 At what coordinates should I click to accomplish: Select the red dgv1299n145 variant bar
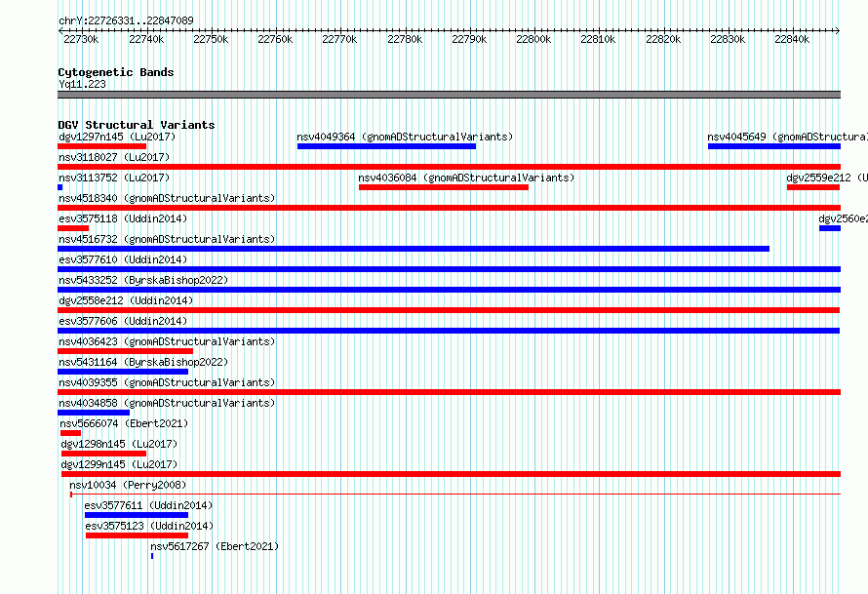click(x=451, y=474)
